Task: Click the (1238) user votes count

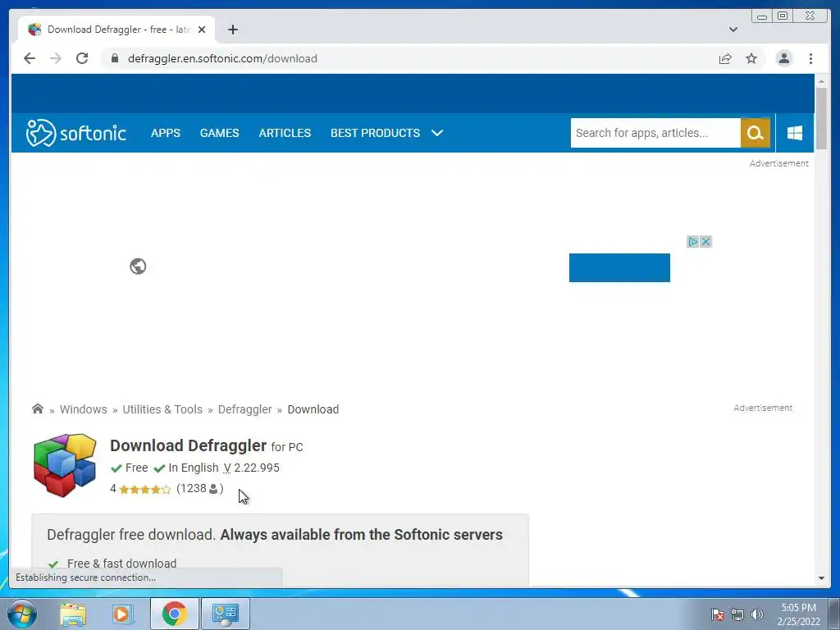Action: [200, 489]
